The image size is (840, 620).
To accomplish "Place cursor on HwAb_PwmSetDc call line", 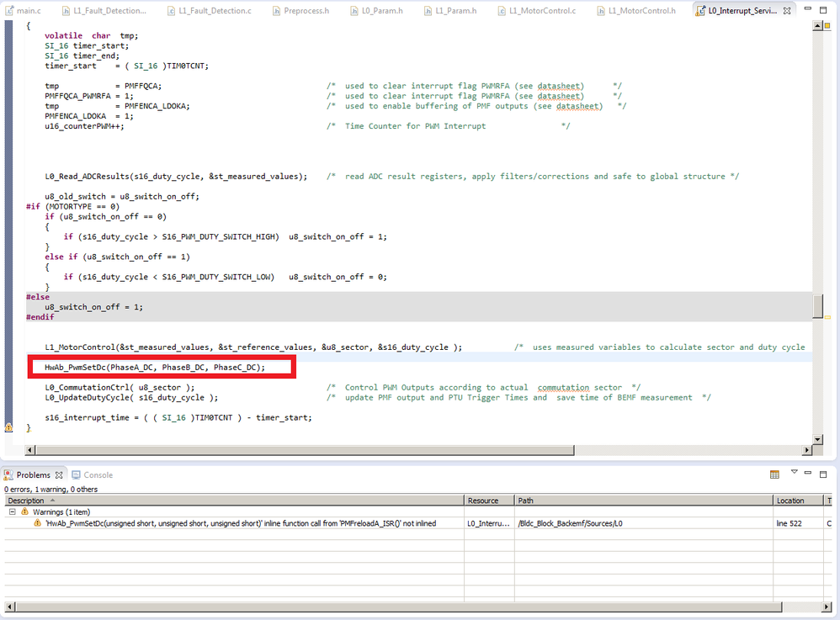I will click(155, 368).
